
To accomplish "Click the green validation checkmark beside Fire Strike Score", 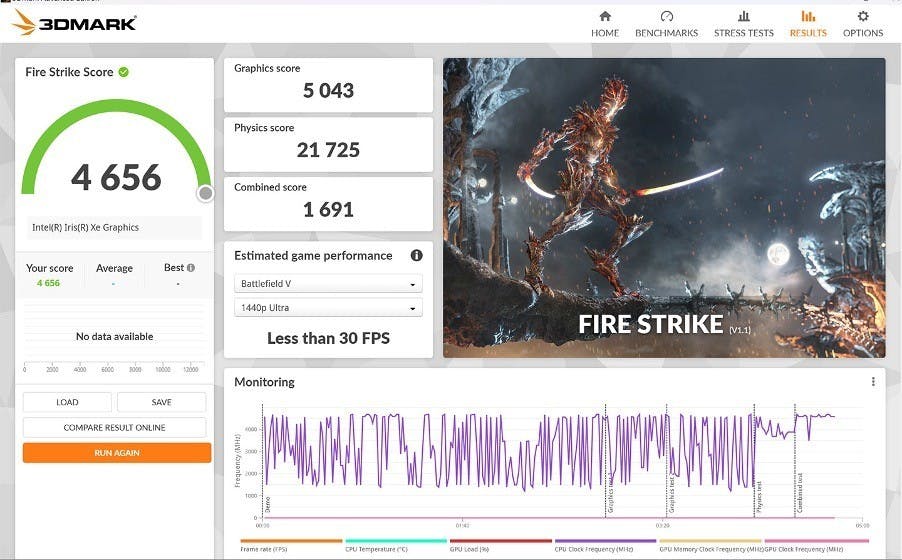I will click(x=123, y=72).
